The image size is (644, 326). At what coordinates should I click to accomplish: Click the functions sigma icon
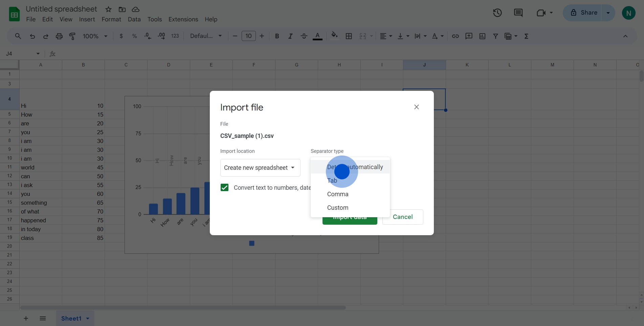tap(526, 36)
